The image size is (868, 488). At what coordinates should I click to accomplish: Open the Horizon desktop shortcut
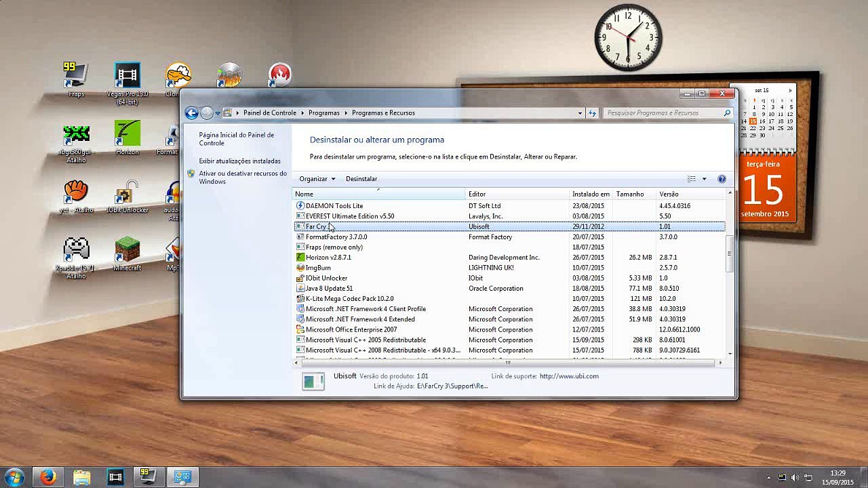[x=127, y=137]
